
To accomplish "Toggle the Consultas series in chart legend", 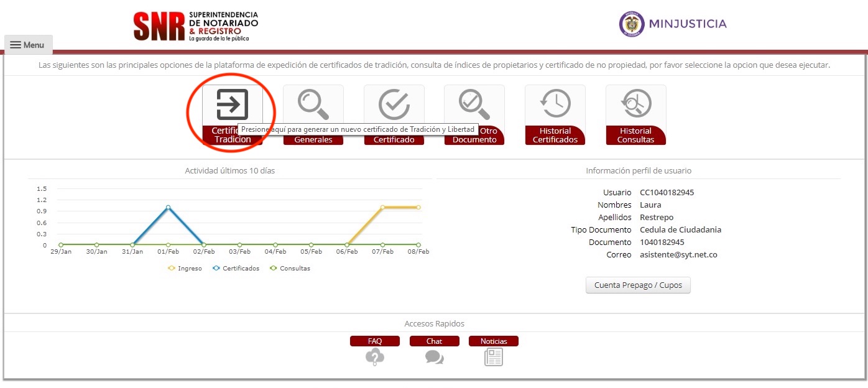I will (x=290, y=268).
